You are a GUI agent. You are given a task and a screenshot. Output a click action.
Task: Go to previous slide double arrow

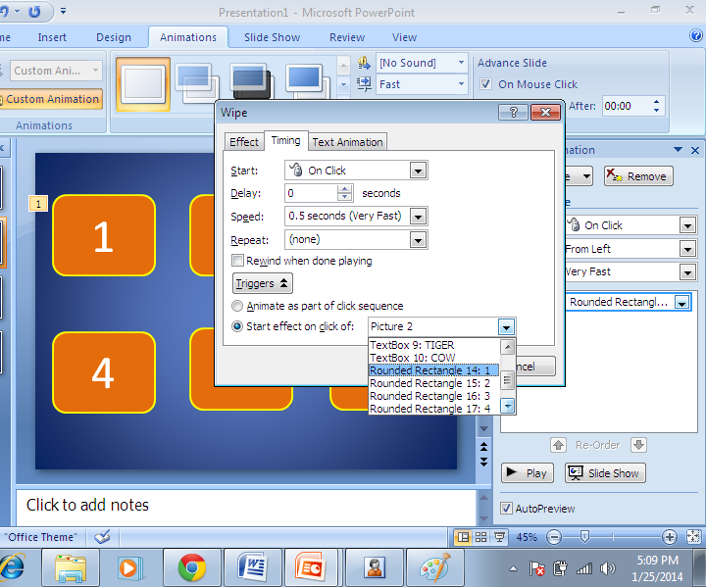[x=484, y=447]
